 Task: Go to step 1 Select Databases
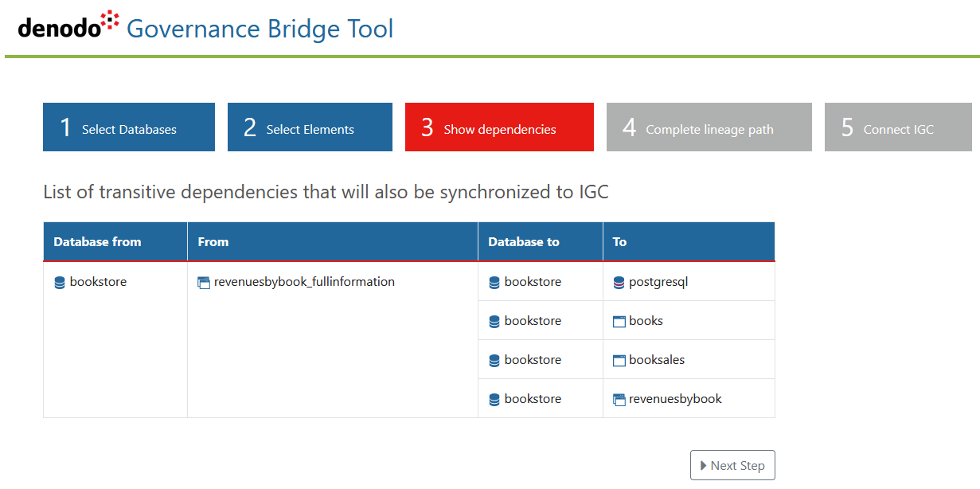pyautogui.click(x=129, y=127)
